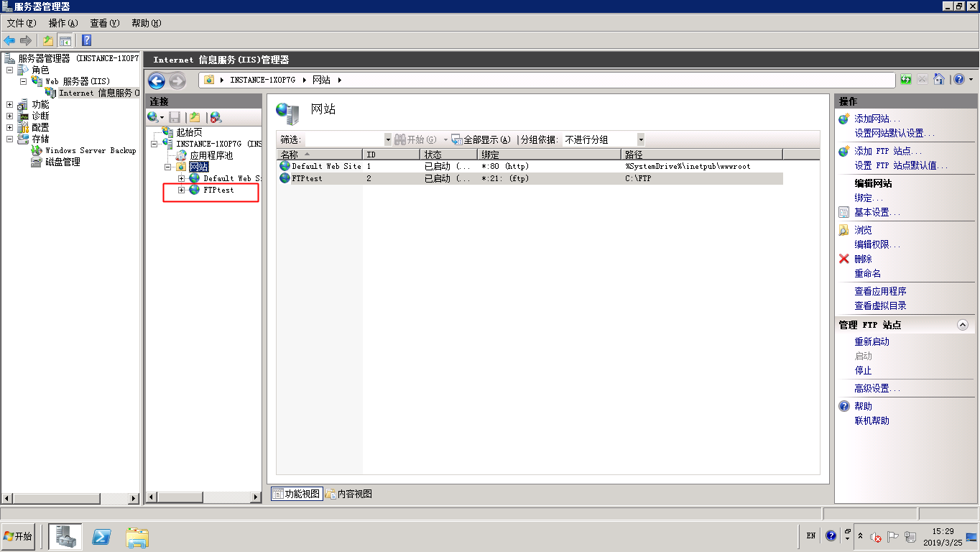Click the basic settings page icon

[x=844, y=212]
